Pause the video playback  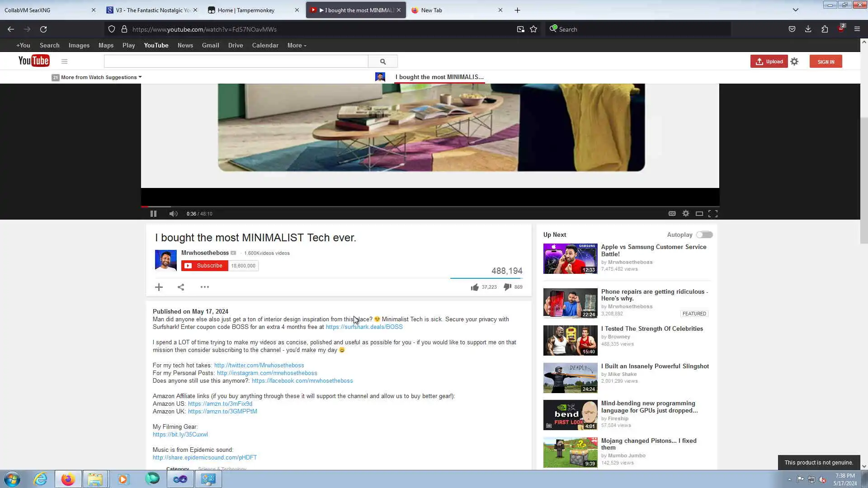click(153, 214)
